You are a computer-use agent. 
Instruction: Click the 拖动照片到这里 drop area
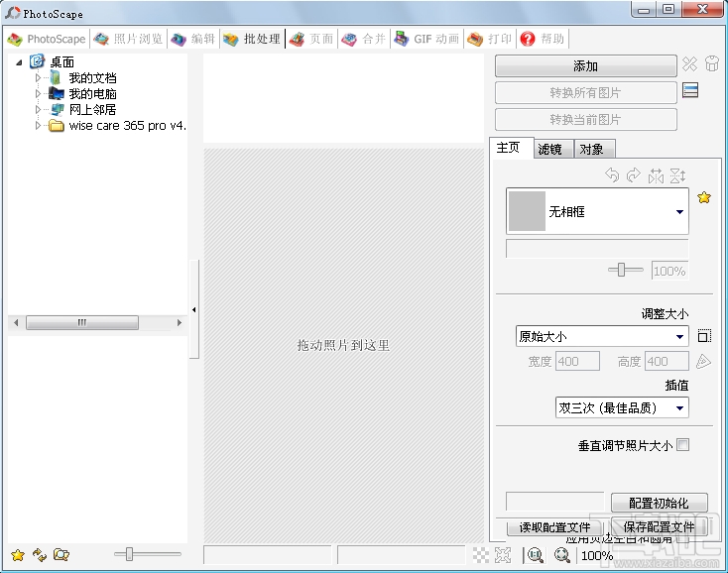tap(343, 345)
